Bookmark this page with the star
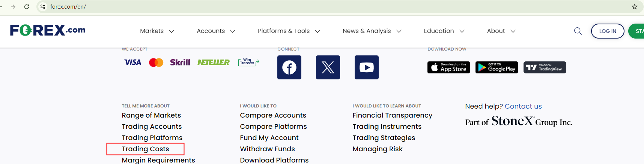This screenshot has height=164, width=644. point(635,7)
